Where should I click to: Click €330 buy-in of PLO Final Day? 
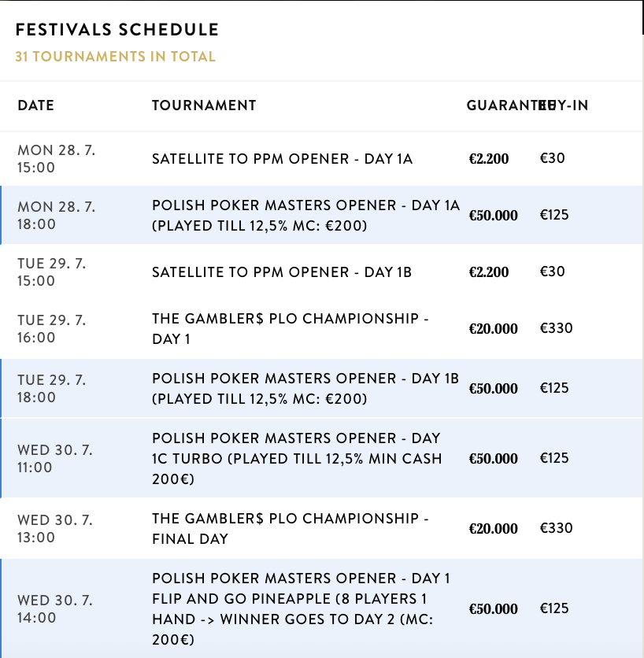556,528
